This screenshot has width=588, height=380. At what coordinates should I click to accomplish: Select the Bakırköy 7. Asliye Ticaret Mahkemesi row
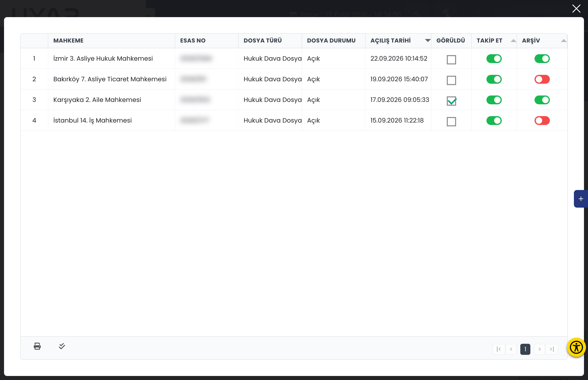[x=294, y=79]
